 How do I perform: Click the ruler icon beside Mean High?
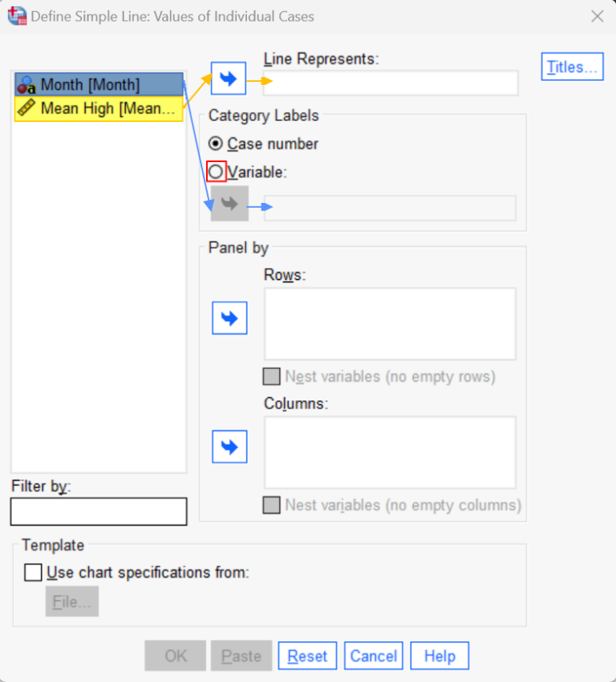point(26,108)
